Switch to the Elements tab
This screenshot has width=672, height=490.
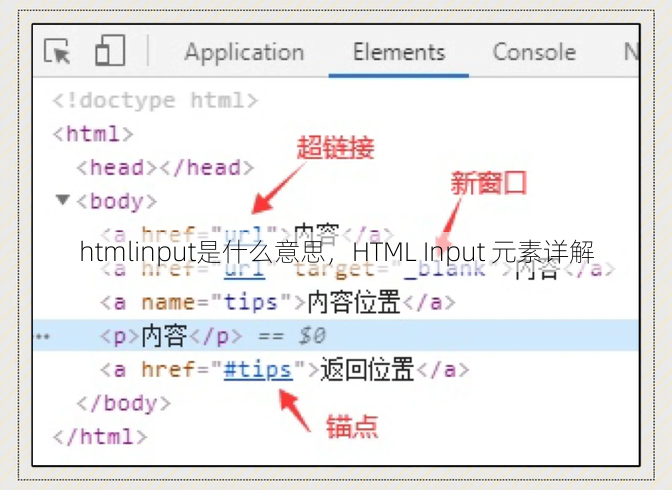point(399,52)
